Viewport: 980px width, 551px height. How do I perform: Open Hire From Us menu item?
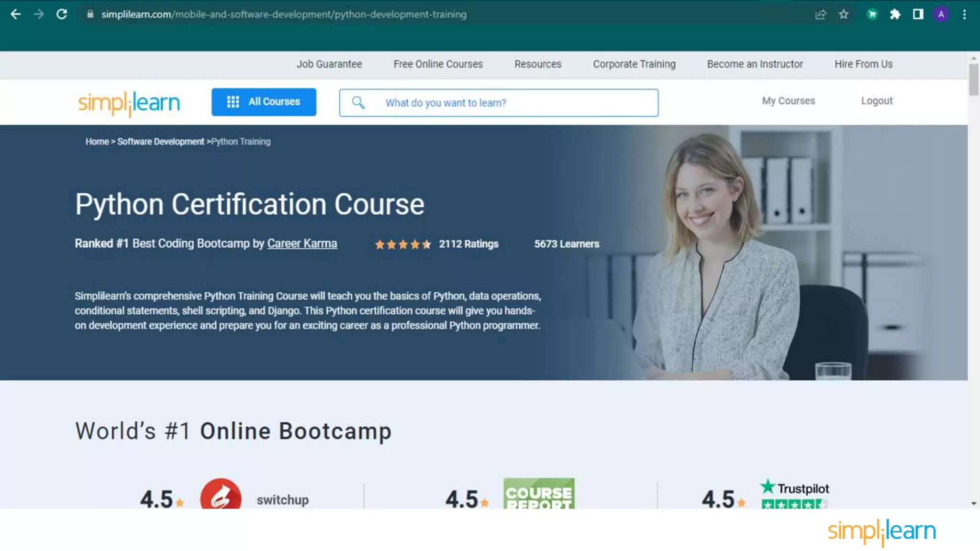(864, 64)
